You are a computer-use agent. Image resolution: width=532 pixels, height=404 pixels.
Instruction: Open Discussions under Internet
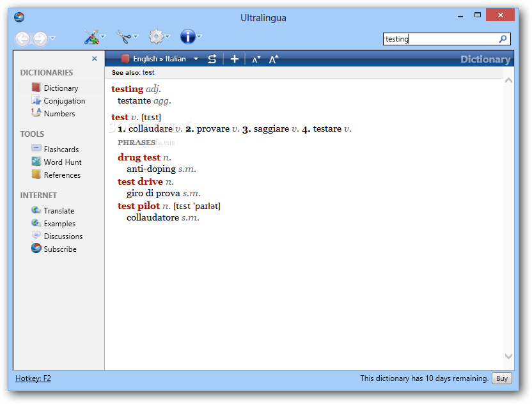click(63, 237)
